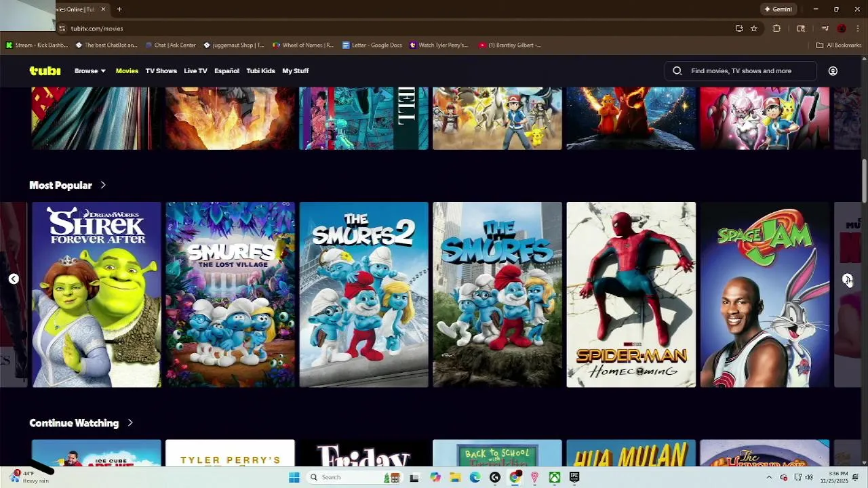Open the Watch Tyler Perry's bookmark
Viewport: 868px width, 488px height.
point(439,45)
